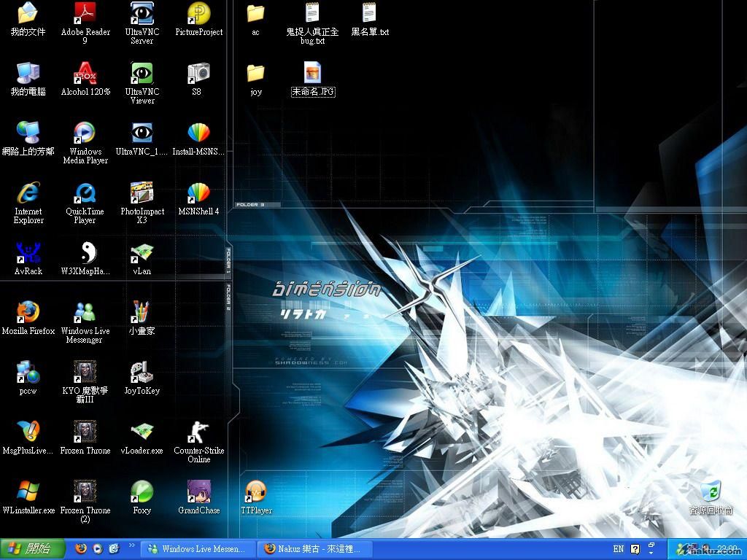Expand quick launch overflow chevron
The image size is (747, 560).
132,545
